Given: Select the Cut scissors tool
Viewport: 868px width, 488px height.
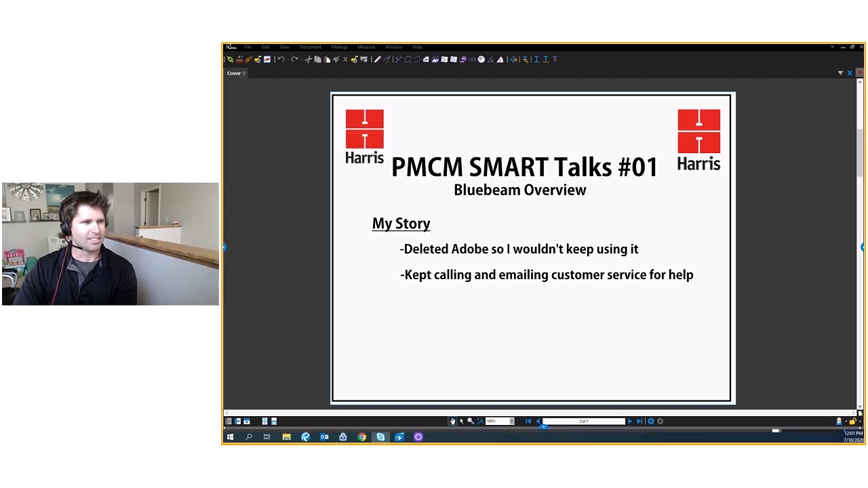Looking at the screenshot, I should (308, 59).
